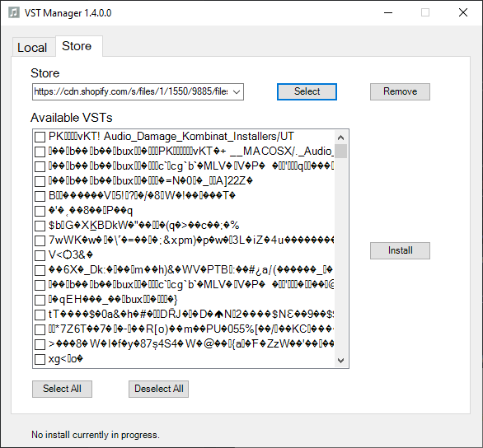Select the Store tab

pos(79,46)
